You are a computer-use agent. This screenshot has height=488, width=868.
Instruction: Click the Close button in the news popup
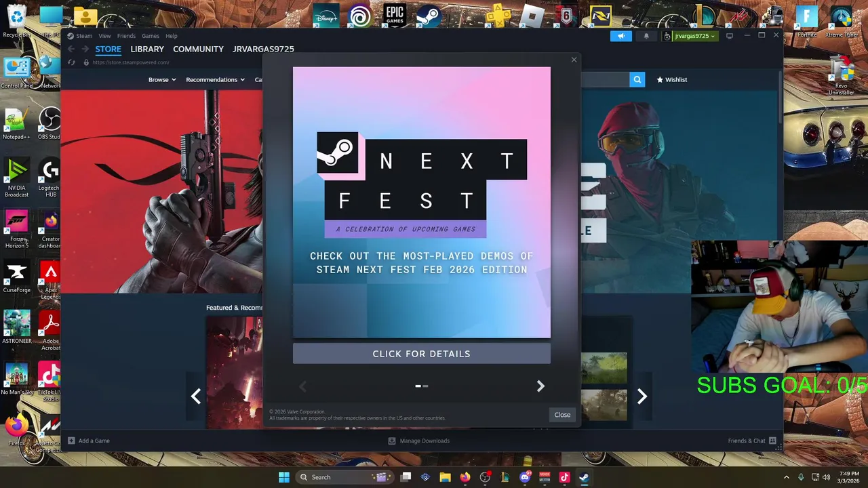(562, 415)
